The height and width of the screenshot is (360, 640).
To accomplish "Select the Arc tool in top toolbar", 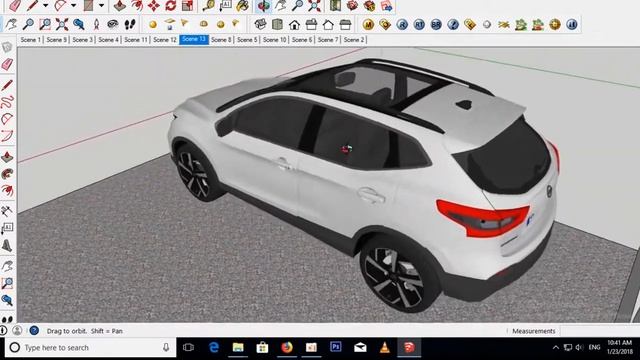I will tap(60, 5).
